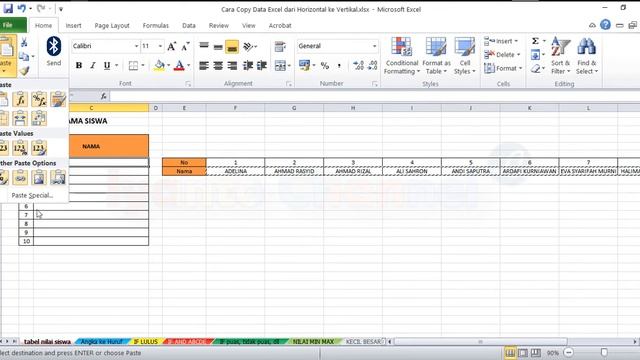Select the paste as Picture option

coord(39,178)
